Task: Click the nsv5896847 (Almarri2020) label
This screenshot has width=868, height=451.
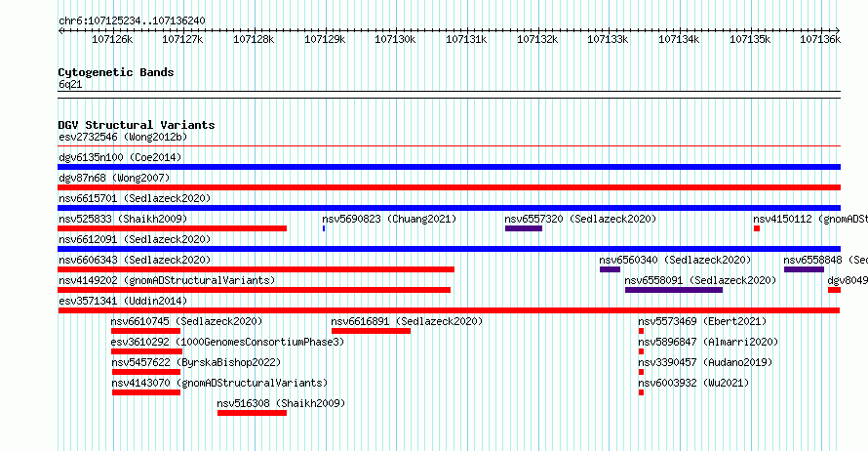Action: (x=708, y=342)
